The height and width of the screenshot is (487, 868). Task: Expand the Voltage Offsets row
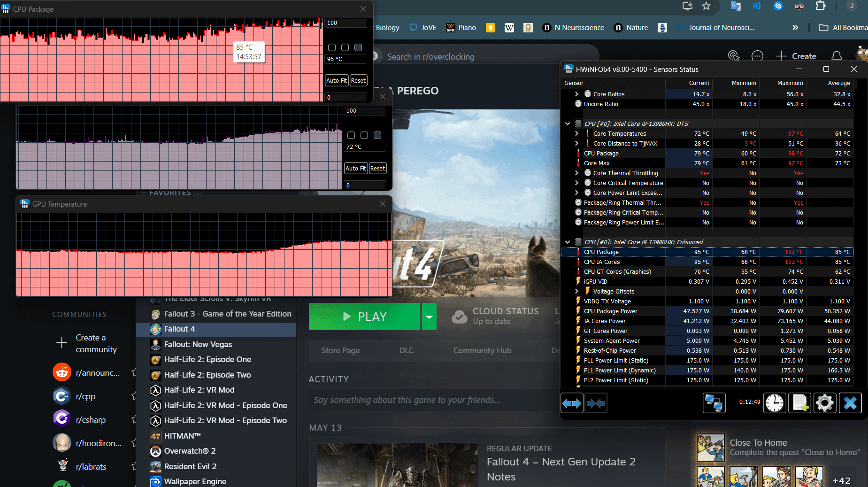pos(577,291)
